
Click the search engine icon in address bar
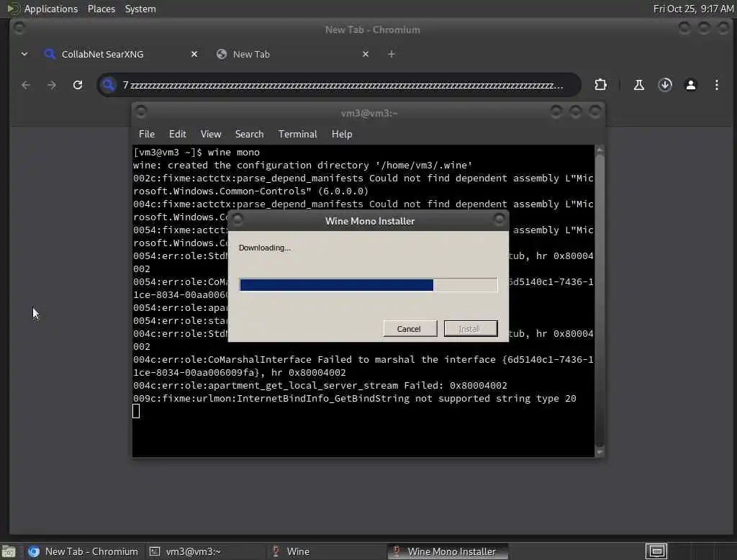tap(109, 85)
